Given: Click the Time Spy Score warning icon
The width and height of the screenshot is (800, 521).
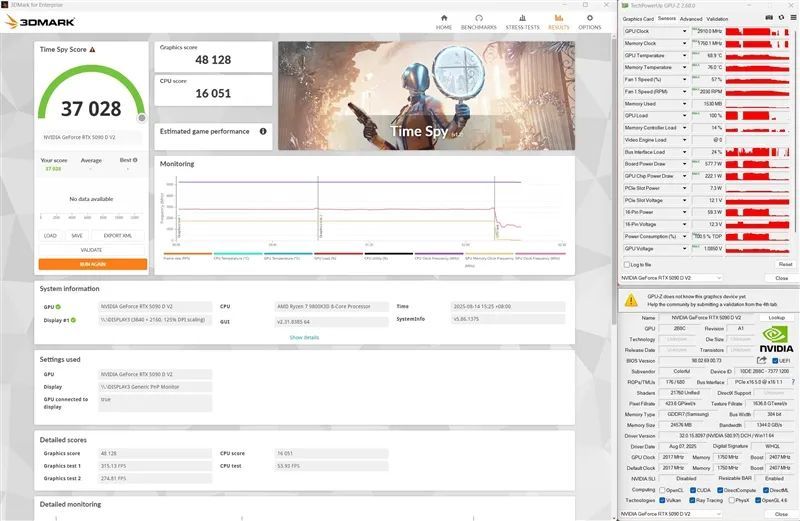Looking at the screenshot, I should [x=92, y=49].
